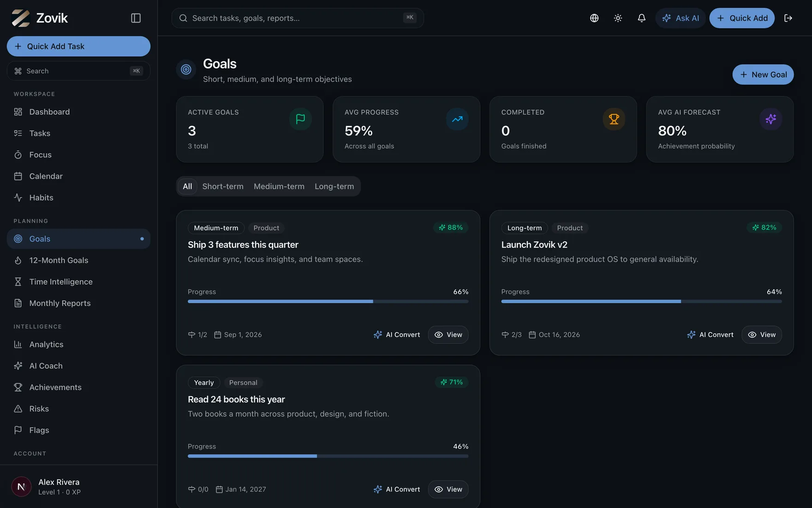AI Convert the Launch Zovik v2 goal

pos(710,335)
